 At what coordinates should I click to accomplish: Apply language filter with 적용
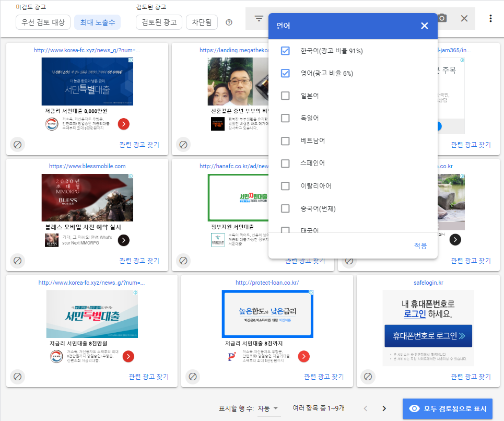click(x=420, y=246)
